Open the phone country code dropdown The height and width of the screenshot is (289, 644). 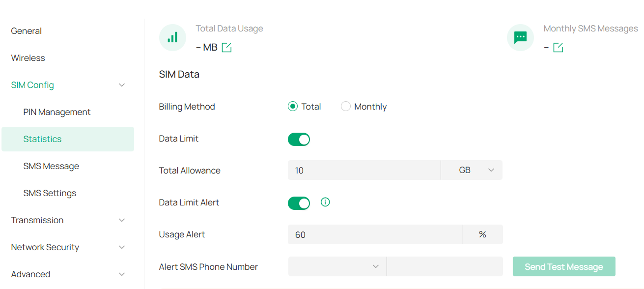337,266
